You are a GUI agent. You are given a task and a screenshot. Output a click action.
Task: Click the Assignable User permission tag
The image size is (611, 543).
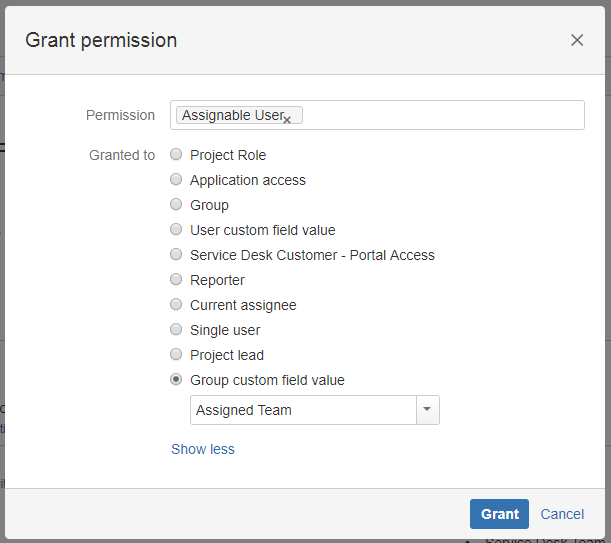click(x=232, y=115)
